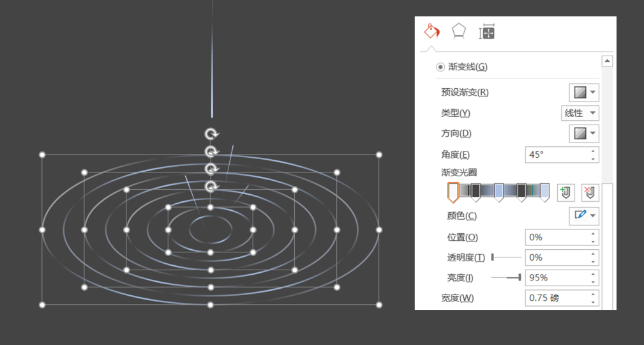Switch to the Effects pentagon tab
The image size is (644, 345).
459,32
